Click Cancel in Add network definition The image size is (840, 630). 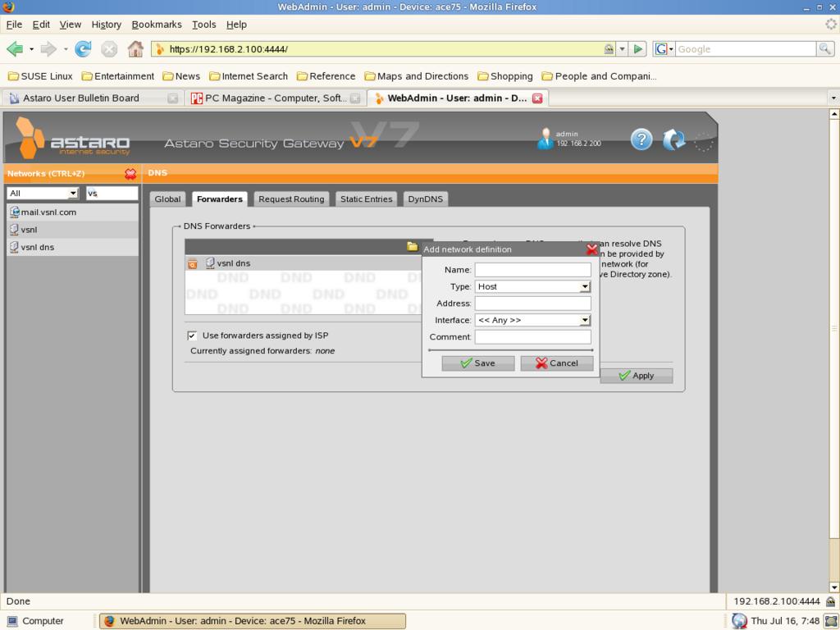coord(557,363)
